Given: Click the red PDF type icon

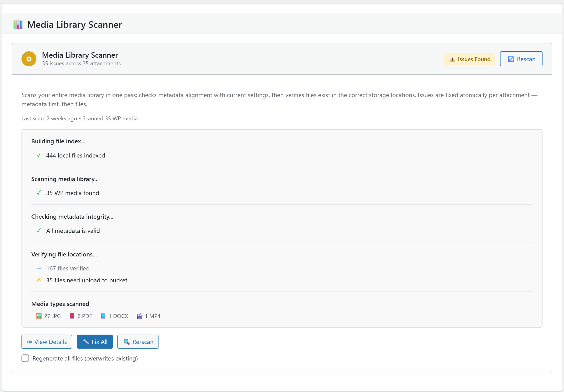Looking at the screenshot, I should pos(72,316).
